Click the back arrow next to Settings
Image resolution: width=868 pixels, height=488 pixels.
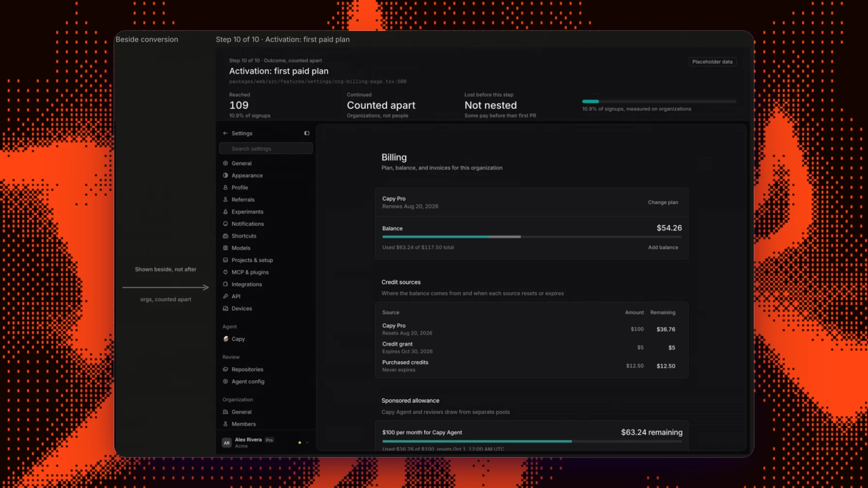225,133
